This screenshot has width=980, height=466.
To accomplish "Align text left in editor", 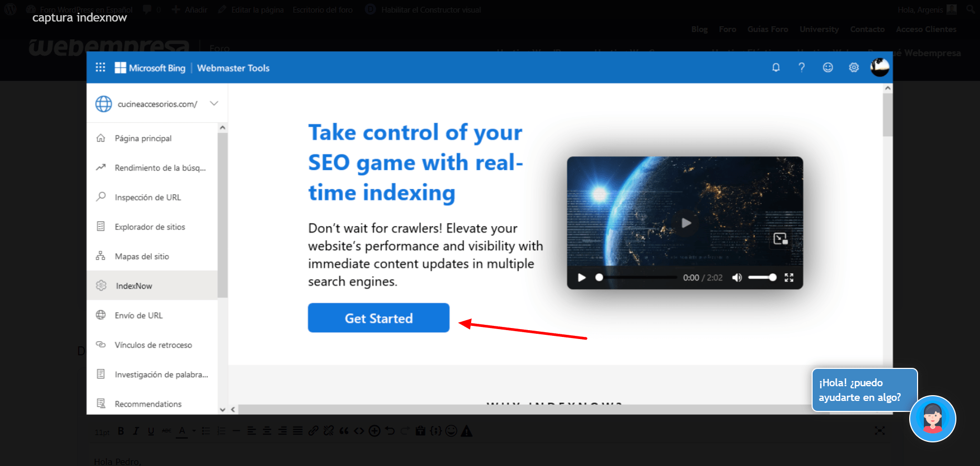I will tap(252, 431).
